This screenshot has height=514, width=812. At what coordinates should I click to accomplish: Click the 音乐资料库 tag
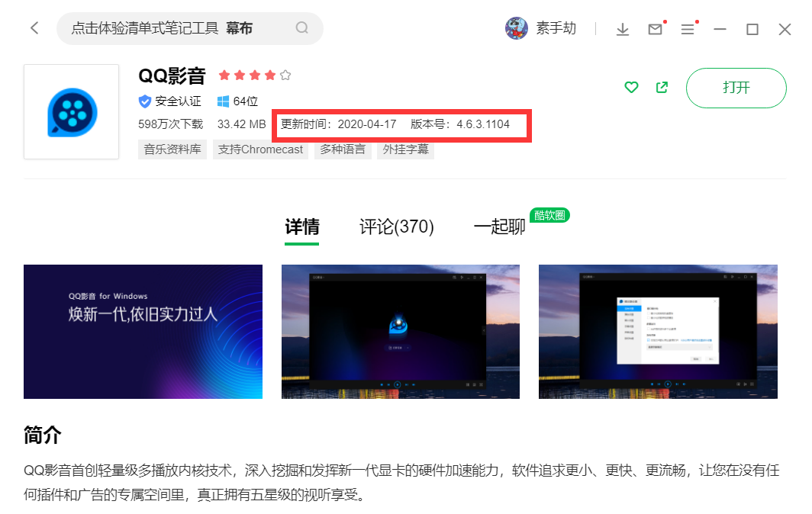(x=172, y=149)
